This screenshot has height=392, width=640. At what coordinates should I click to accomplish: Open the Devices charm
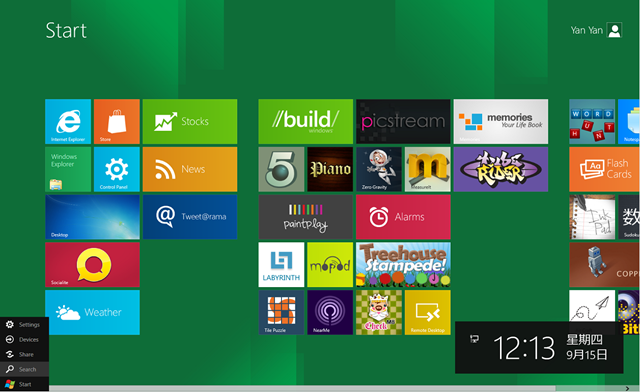coord(24,339)
